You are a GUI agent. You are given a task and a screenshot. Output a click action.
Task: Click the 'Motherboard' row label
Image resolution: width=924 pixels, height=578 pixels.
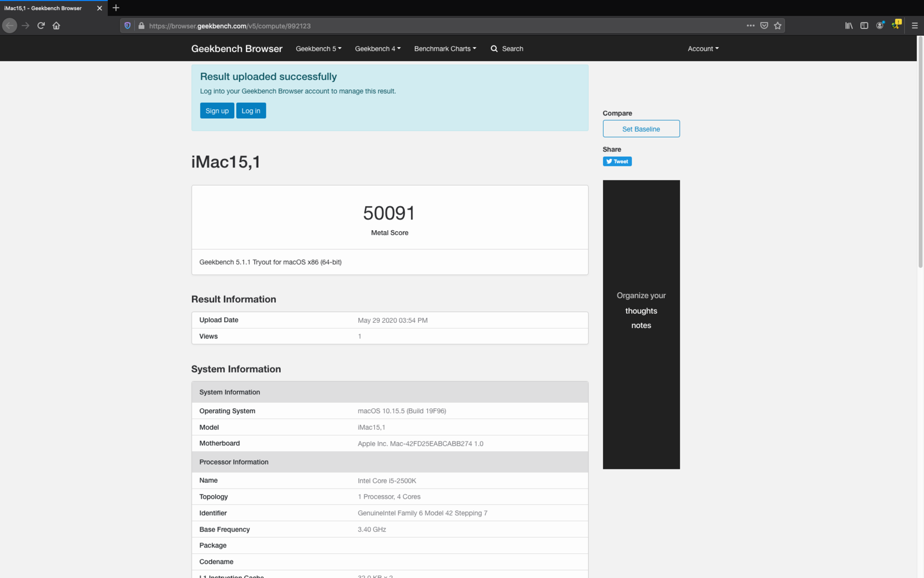click(220, 443)
